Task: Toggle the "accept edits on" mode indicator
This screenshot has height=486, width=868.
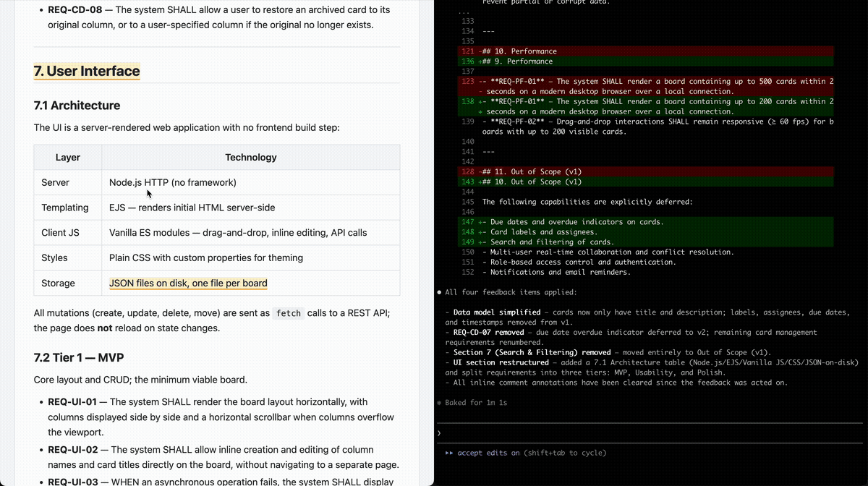Action: click(x=488, y=453)
